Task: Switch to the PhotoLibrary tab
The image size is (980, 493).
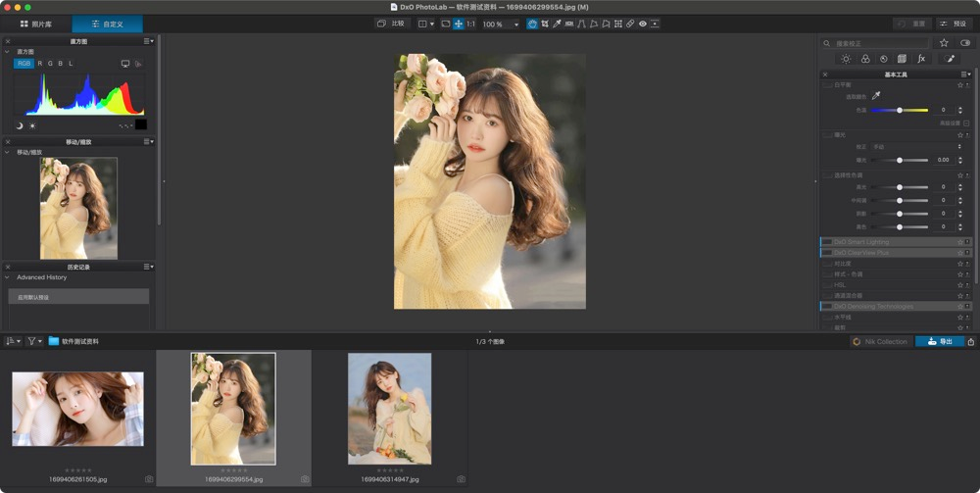Action: [35, 24]
